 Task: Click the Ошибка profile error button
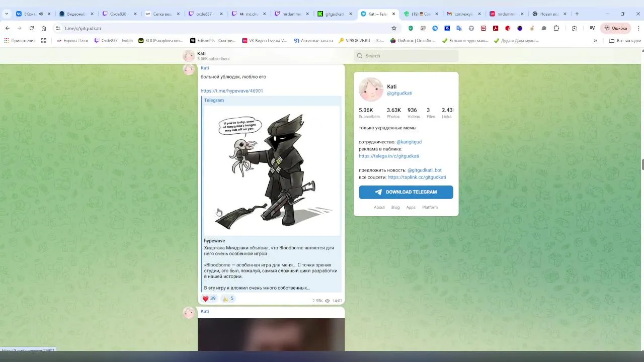(x=616, y=28)
